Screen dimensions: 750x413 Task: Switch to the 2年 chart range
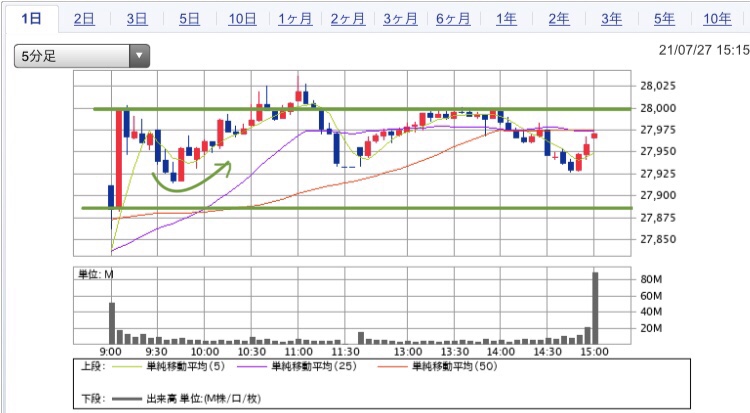tap(559, 19)
